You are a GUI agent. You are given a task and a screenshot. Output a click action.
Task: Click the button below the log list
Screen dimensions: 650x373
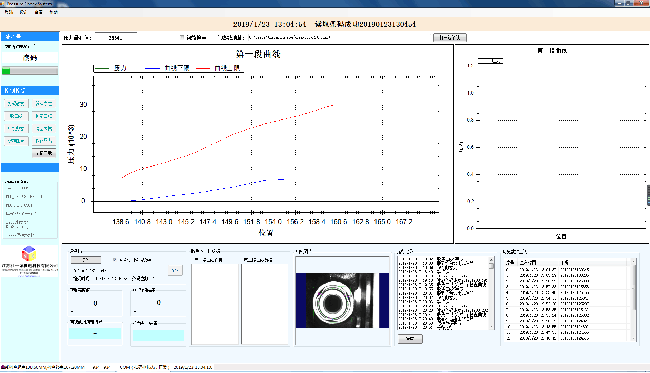[x=410, y=339]
